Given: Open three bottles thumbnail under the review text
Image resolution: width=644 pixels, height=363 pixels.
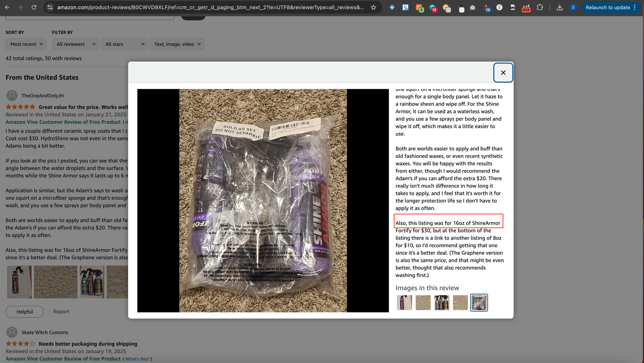Looking at the screenshot, I should click(x=92, y=282).
